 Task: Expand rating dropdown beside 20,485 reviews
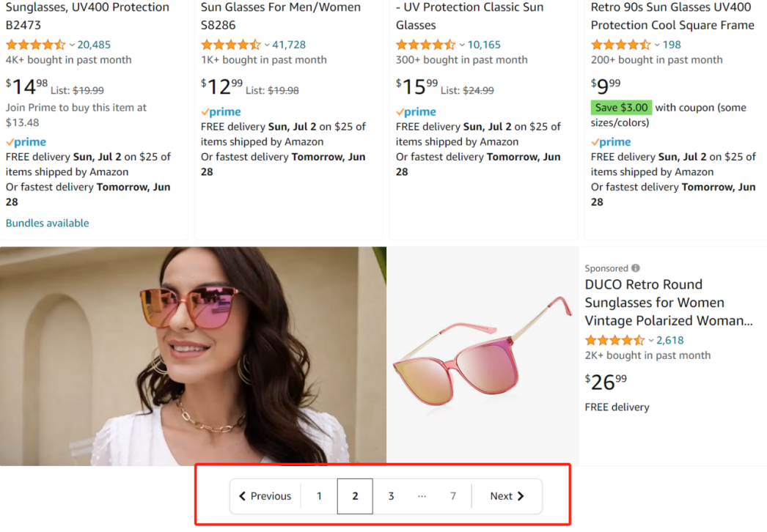tap(72, 45)
